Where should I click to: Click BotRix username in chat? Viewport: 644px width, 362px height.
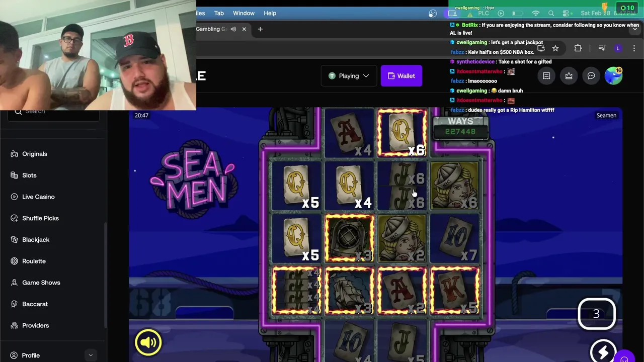point(470,25)
